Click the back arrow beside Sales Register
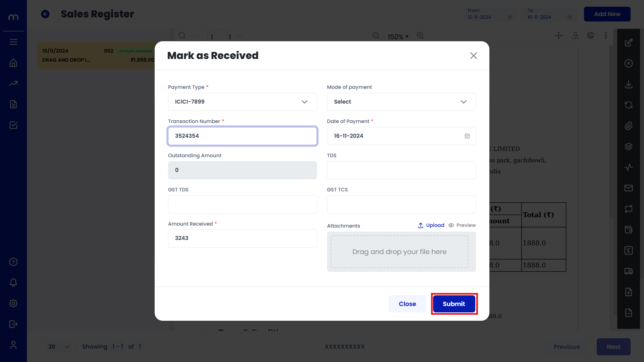644x362 pixels. [45, 14]
